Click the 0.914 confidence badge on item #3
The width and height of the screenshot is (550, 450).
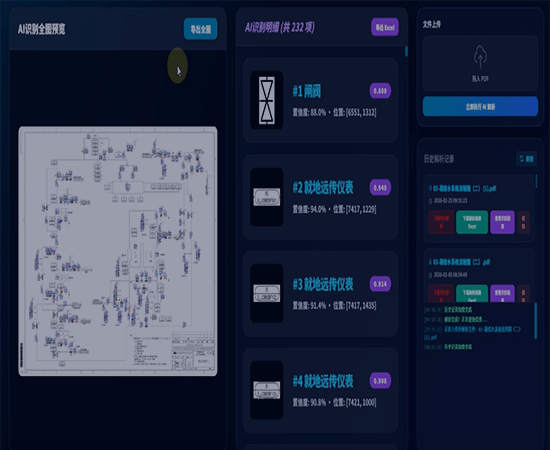380,284
